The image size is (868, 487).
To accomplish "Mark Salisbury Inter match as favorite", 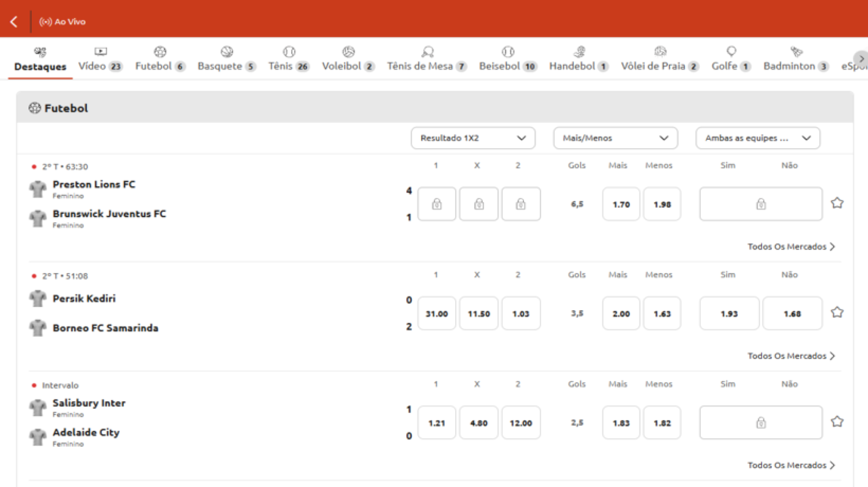I will coord(837,422).
